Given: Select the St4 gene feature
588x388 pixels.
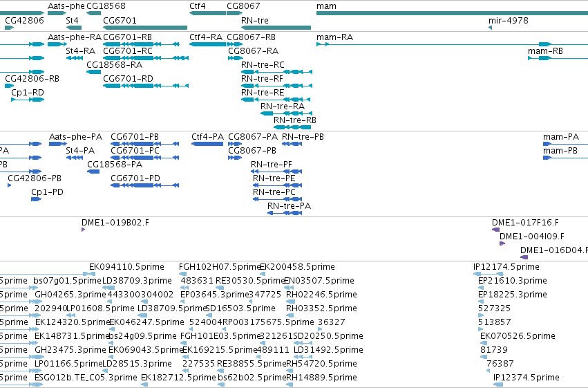Looking at the screenshot, I should [x=74, y=28].
